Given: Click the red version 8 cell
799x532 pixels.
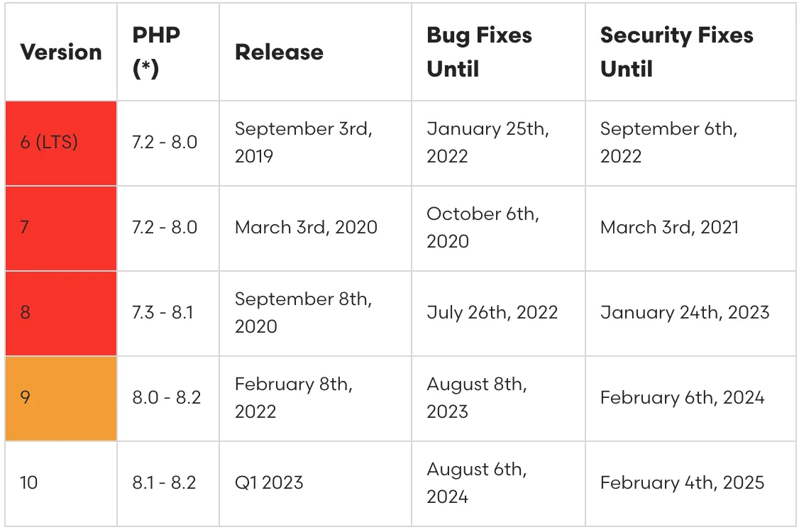Looking at the screenshot, I should click(x=61, y=314).
